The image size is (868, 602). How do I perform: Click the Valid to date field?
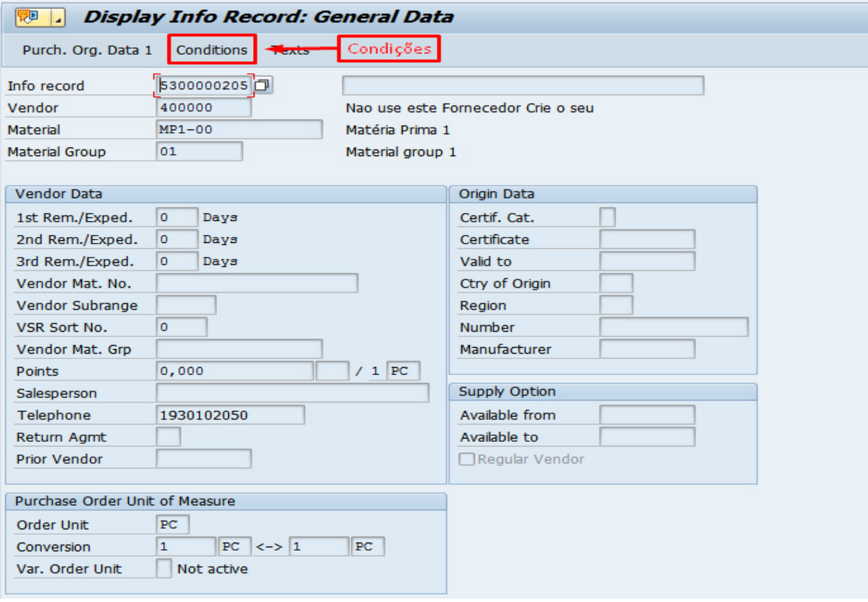(x=647, y=262)
